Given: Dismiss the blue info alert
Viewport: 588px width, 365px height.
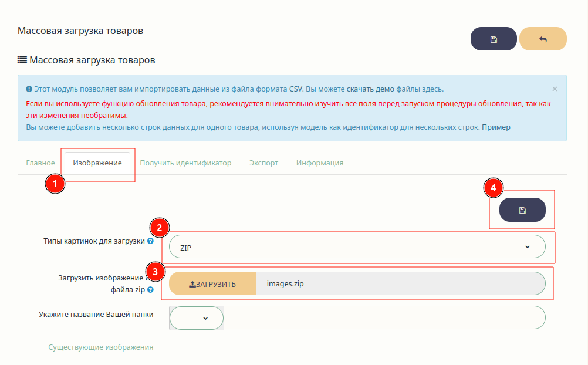Looking at the screenshot, I should click(555, 89).
